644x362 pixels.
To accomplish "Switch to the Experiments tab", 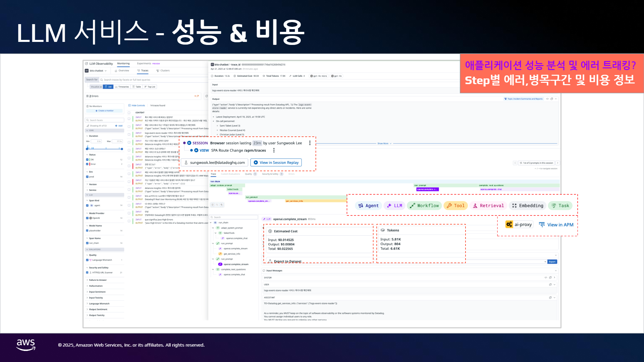I will click(144, 64).
